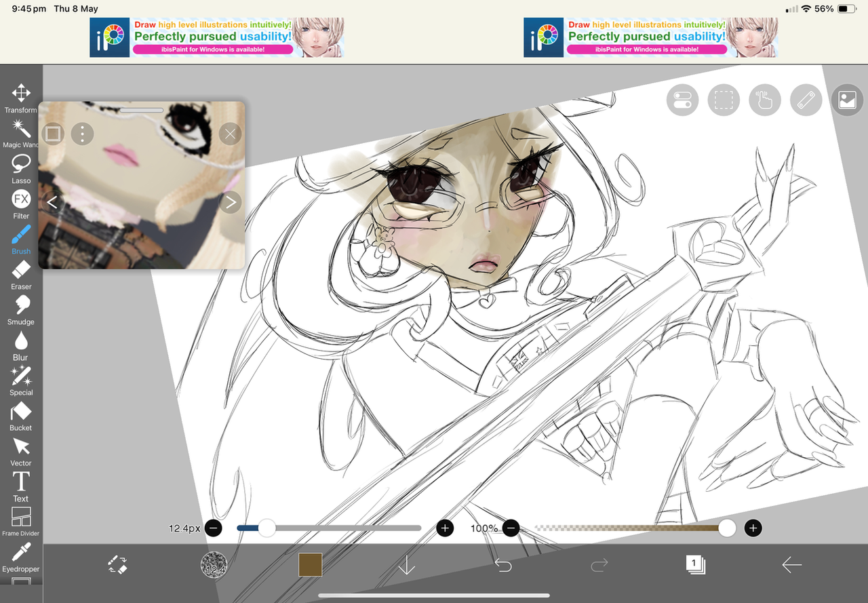Select the Frame Divider tool
Viewport: 868px width, 603px height.
21,522
